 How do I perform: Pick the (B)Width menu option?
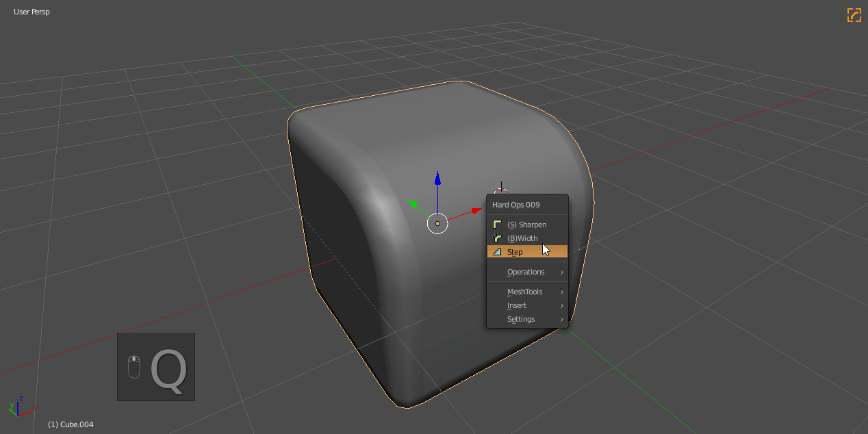click(522, 238)
